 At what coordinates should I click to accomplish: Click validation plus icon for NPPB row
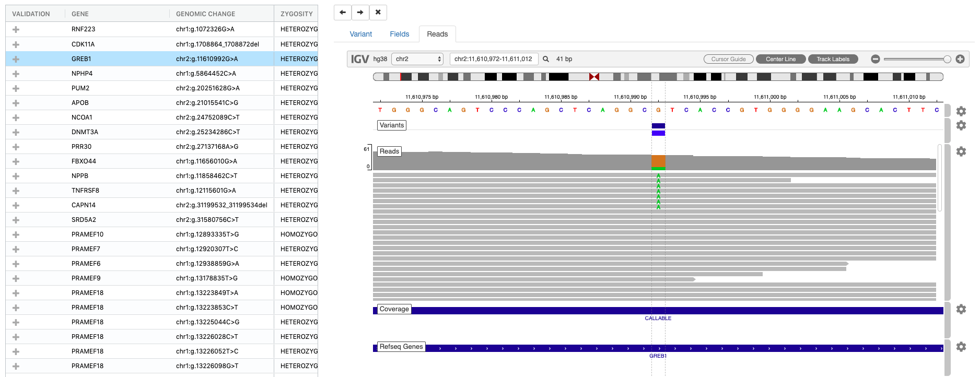click(16, 176)
